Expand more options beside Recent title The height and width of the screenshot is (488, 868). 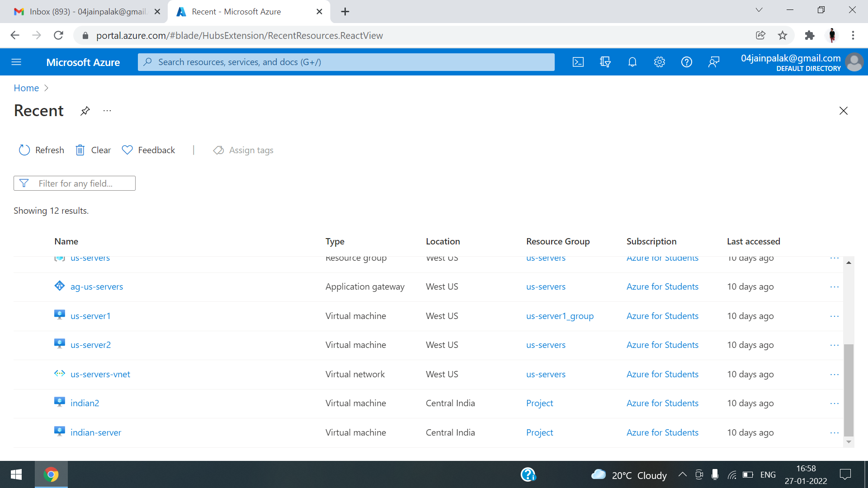tap(107, 111)
